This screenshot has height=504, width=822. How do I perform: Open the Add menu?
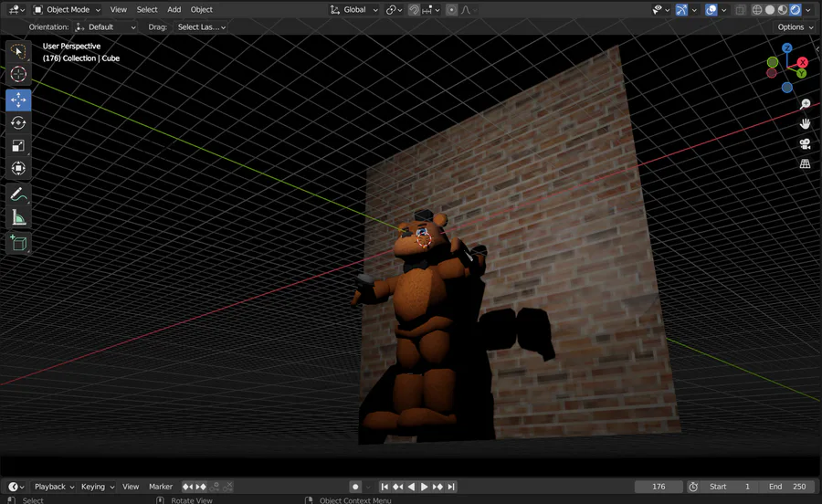(174, 9)
